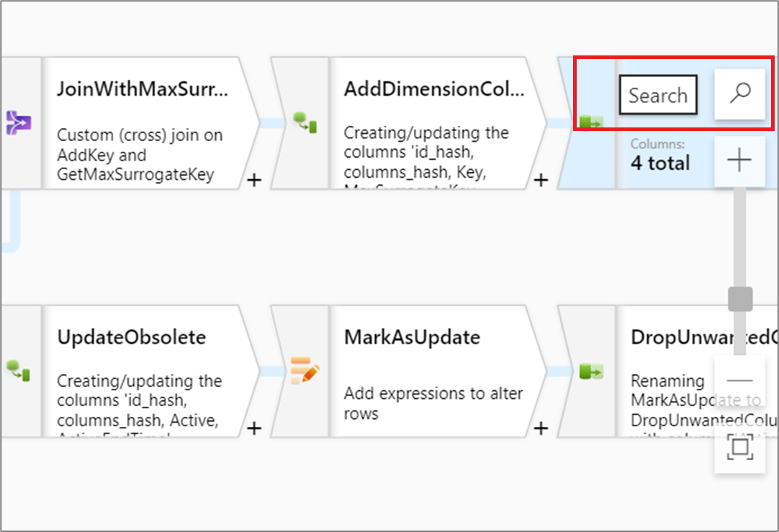The image size is (779, 532).
Task: Click the zoom out minus control
Action: [x=740, y=380]
